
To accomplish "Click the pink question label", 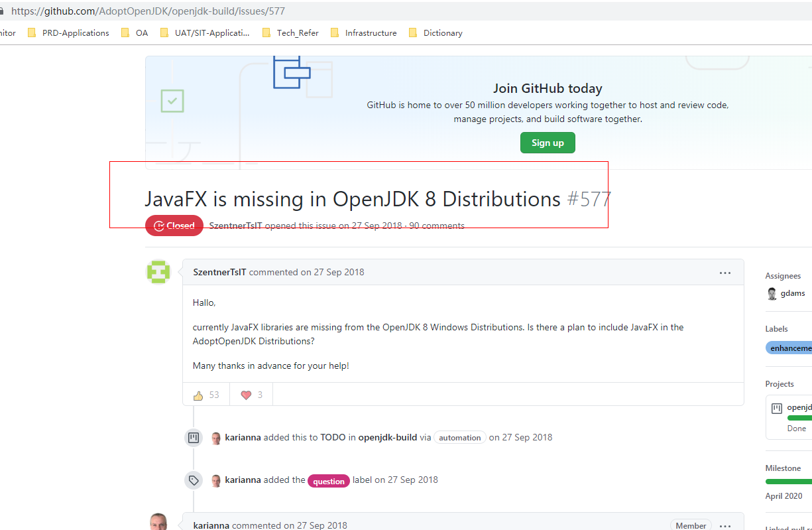I will [x=329, y=481].
